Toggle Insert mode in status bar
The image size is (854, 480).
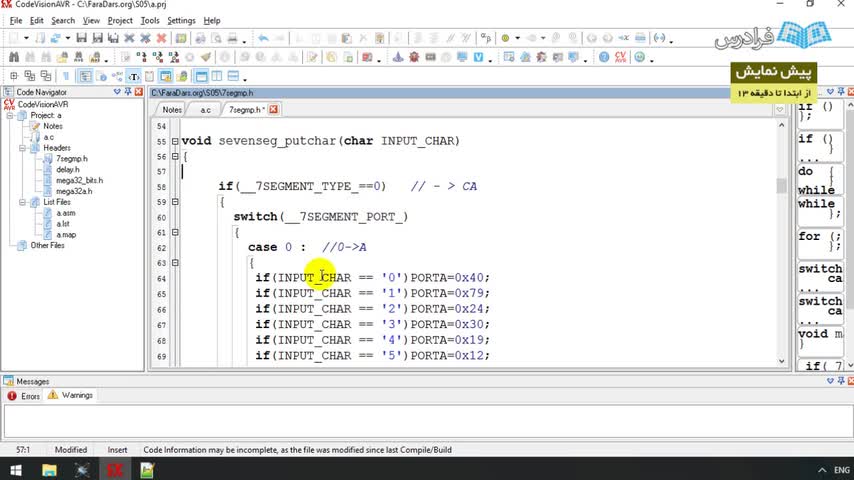[x=117, y=450]
